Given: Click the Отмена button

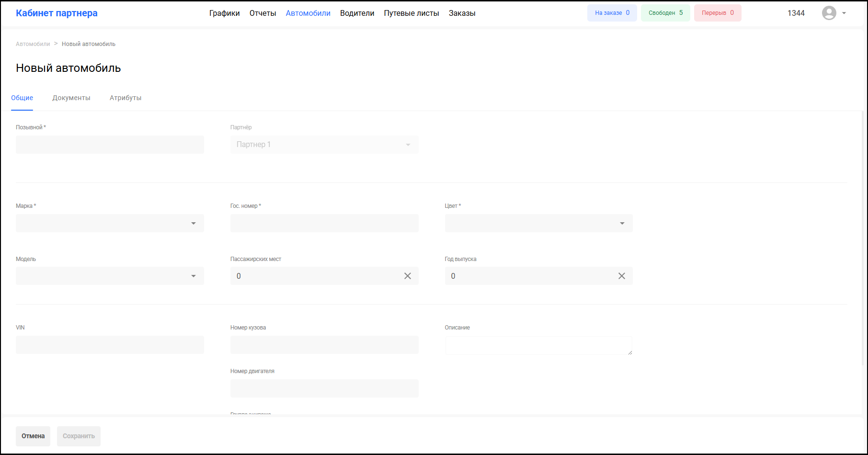Looking at the screenshot, I should click(33, 436).
